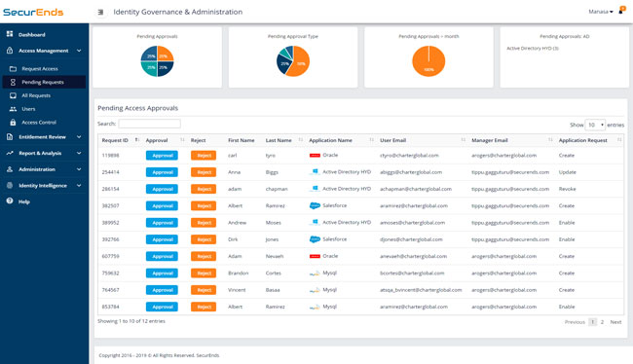
Task: Click the SecurEnds logo
Action: coord(33,12)
